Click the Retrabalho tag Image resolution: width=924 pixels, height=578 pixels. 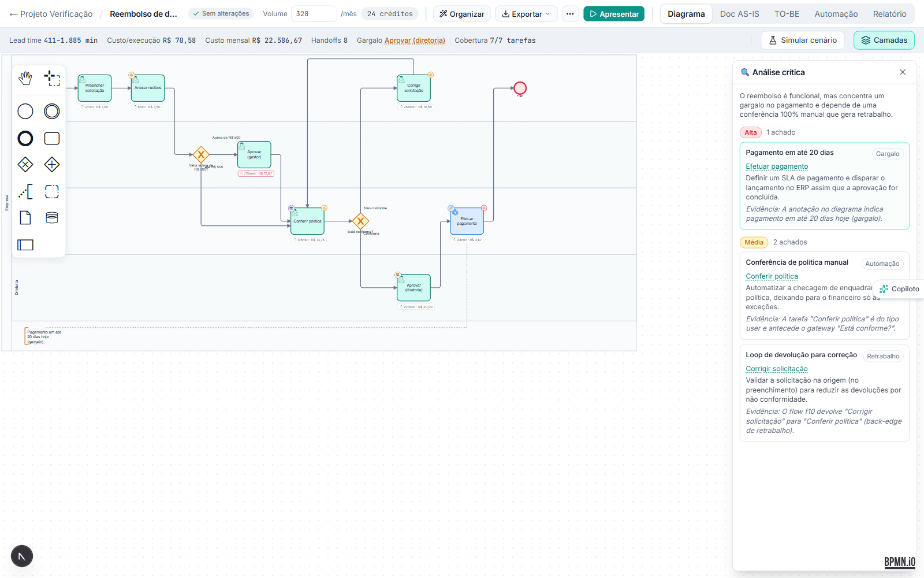883,356
